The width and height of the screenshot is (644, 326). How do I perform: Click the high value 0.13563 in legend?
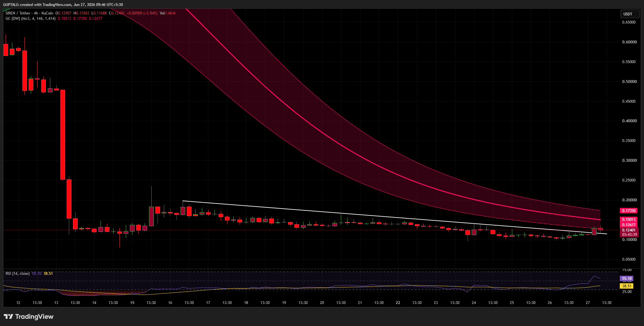coord(82,13)
